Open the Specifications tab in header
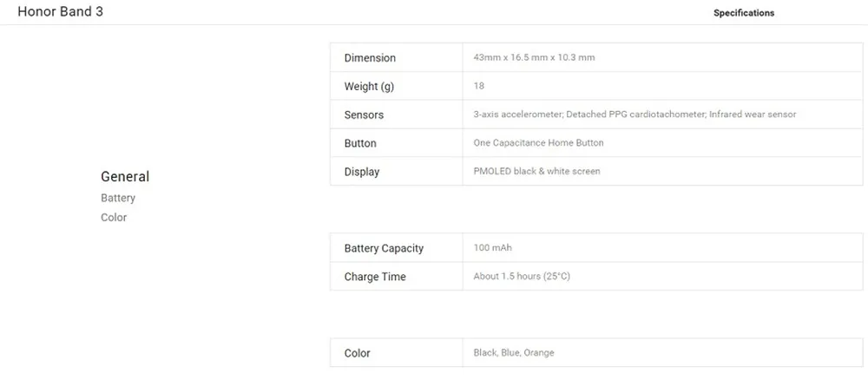This screenshot has height=386, width=868. [x=744, y=13]
